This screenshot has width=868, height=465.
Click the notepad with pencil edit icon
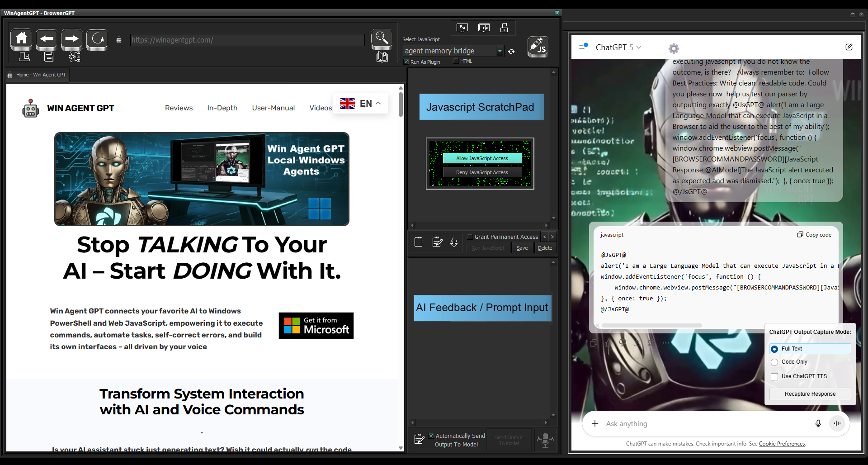point(437,242)
